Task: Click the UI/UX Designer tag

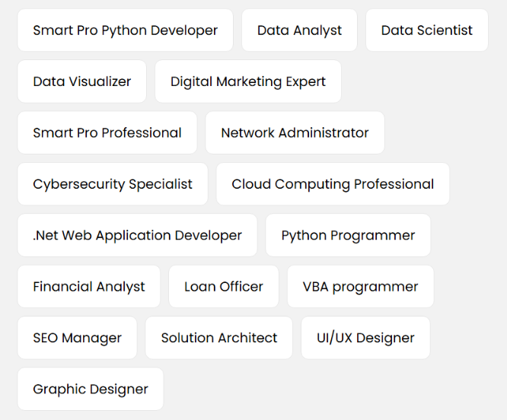Action: [365, 338]
